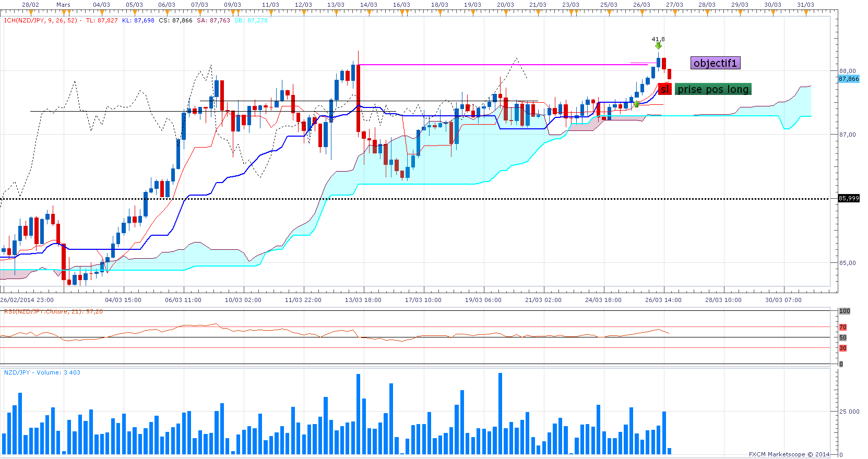This screenshot has width=868, height=459.
Task: Select the purple objectif1 label
Action: click(715, 63)
